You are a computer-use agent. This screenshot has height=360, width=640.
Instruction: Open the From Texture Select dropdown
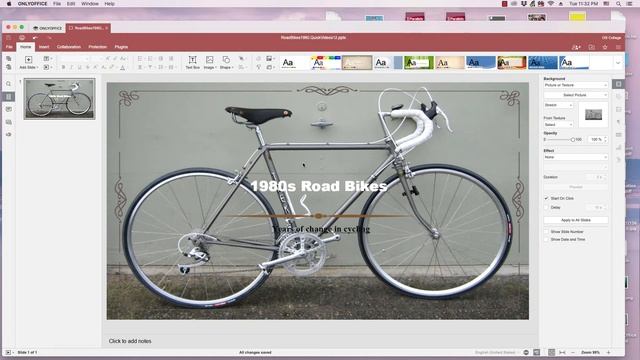tap(558, 124)
